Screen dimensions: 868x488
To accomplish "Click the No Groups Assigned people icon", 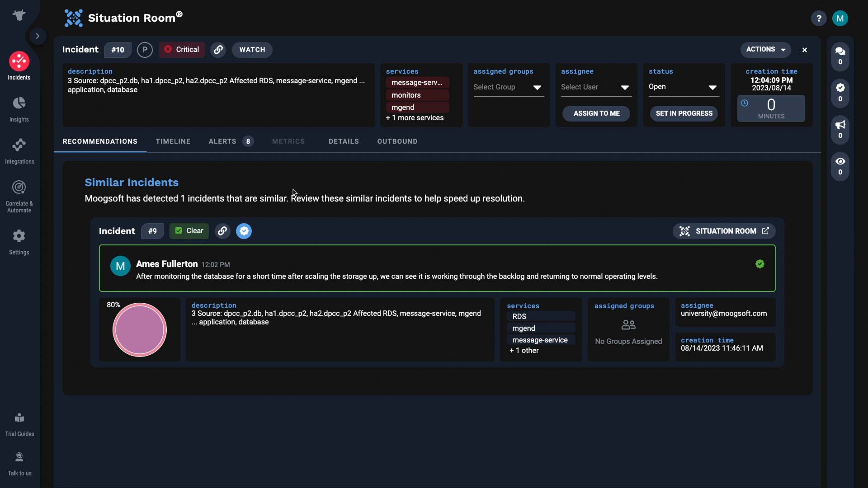I will (628, 324).
